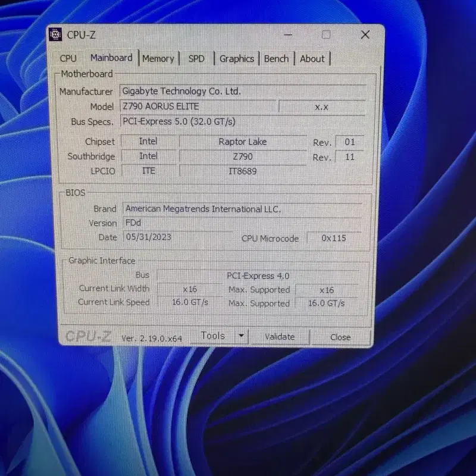Expand the Tools dropdown arrow

242,336
